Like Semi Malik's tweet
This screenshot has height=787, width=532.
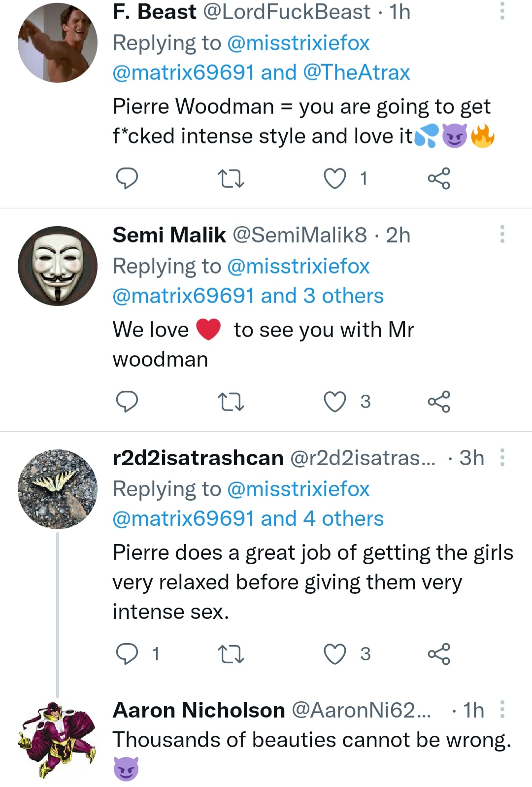tap(334, 402)
